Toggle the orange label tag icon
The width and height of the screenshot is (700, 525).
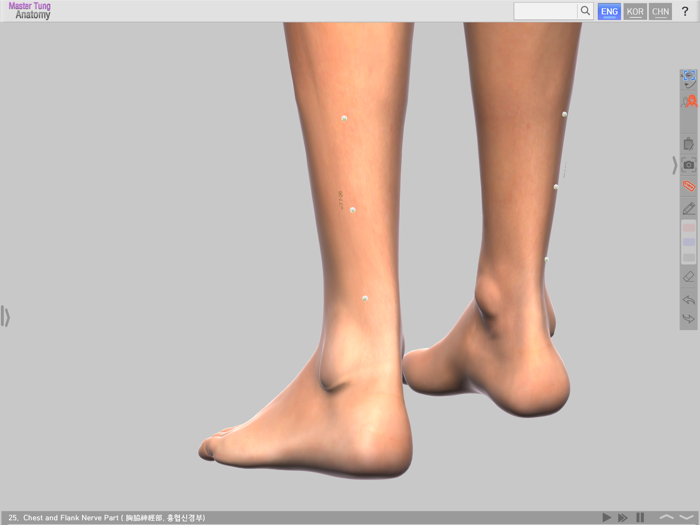pyautogui.click(x=689, y=185)
